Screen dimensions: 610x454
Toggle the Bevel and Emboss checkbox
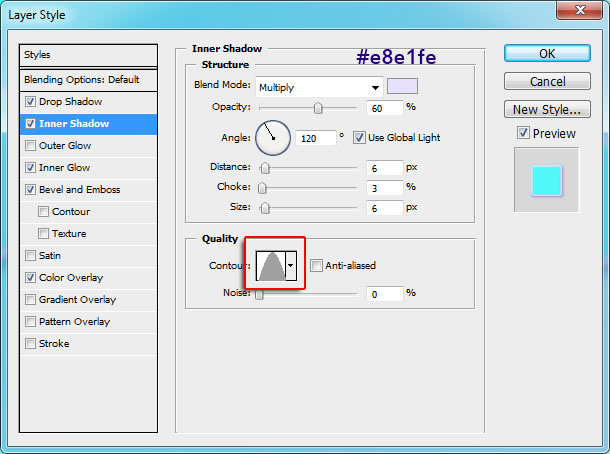[30, 189]
